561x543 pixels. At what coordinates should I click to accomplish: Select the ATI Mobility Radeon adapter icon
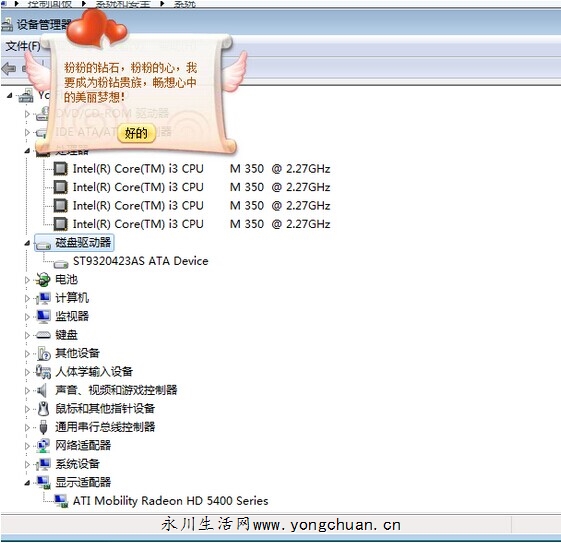tap(61, 501)
